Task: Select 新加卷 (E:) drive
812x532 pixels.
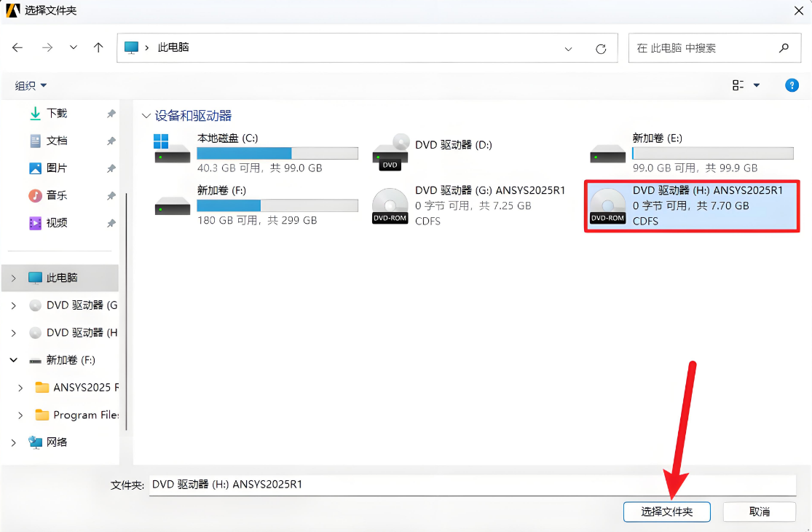Action: (x=691, y=153)
